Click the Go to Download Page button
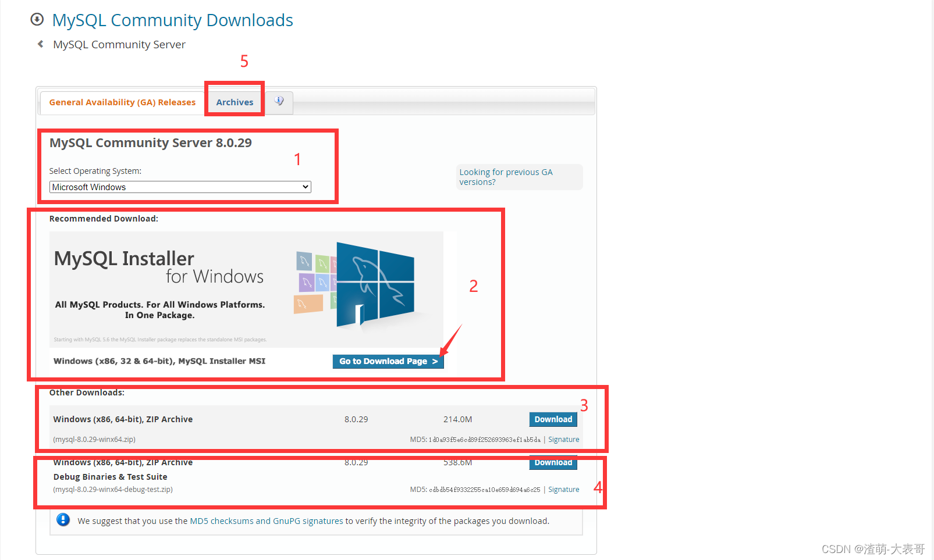The image size is (934, 560). point(388,361)
